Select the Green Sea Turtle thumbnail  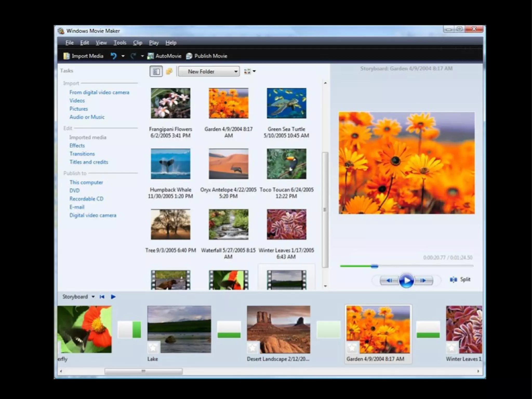(x=287, y=103)
